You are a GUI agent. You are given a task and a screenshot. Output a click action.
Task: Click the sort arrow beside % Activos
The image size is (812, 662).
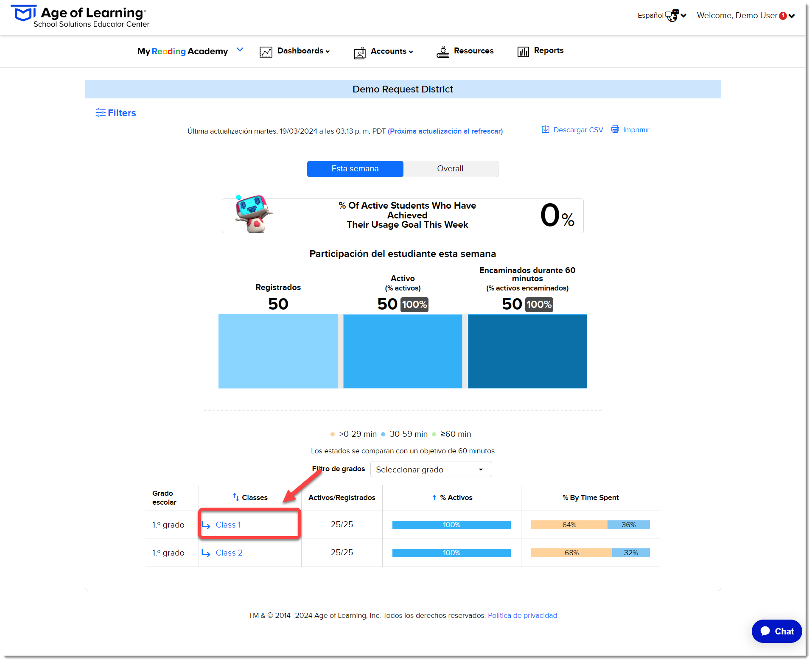[x=434, y=497]
